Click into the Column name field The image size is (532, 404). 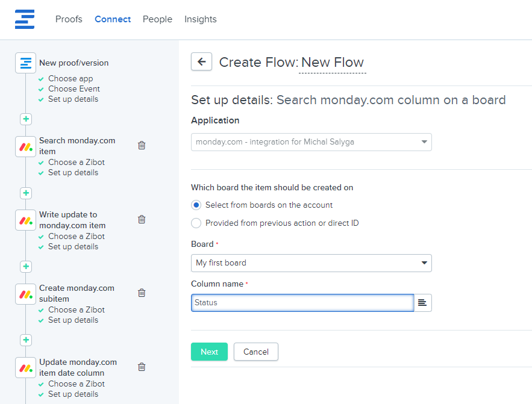tap(302, 302)
